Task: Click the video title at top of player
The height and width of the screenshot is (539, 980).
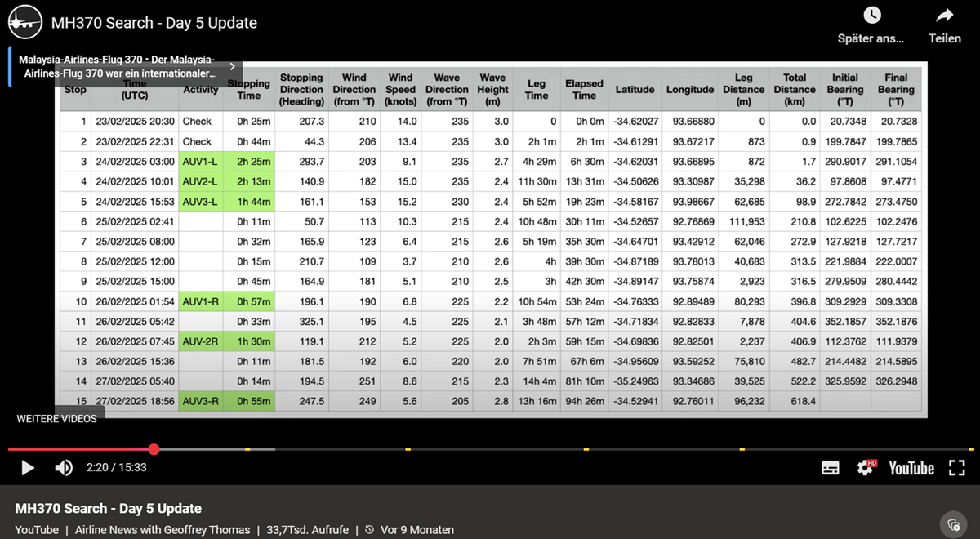Action: [154, 23]
